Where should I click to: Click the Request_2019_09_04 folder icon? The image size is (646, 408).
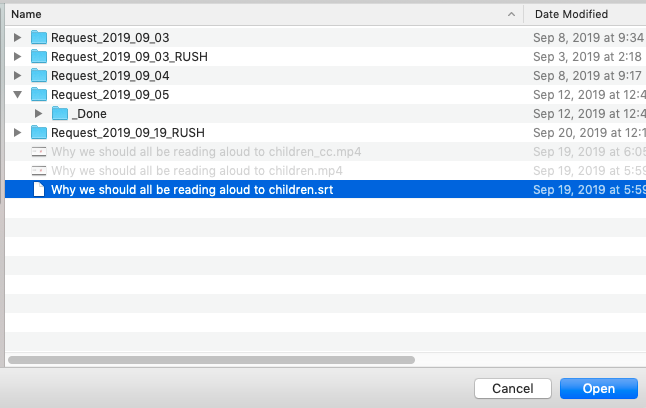point(39,76)
